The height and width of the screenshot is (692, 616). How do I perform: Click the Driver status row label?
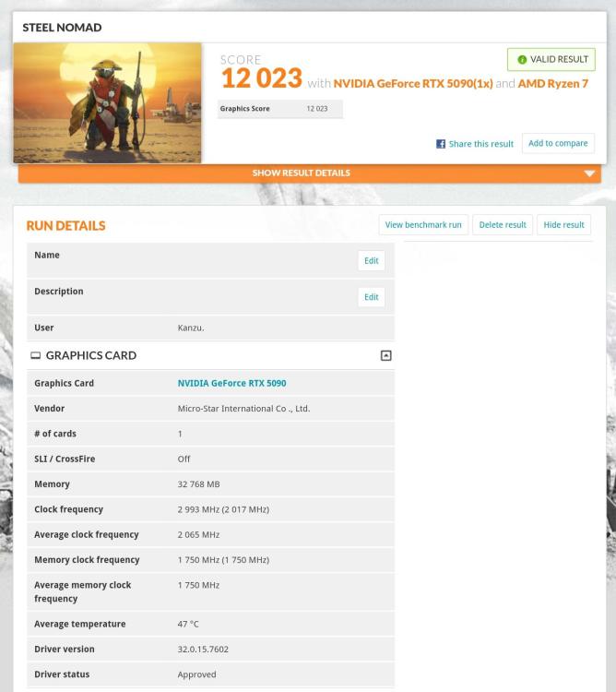(62, 674)
